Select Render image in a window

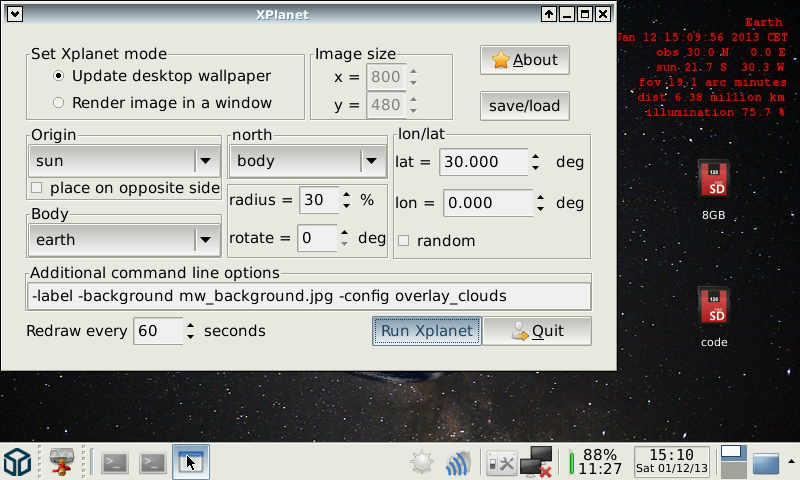59,102
